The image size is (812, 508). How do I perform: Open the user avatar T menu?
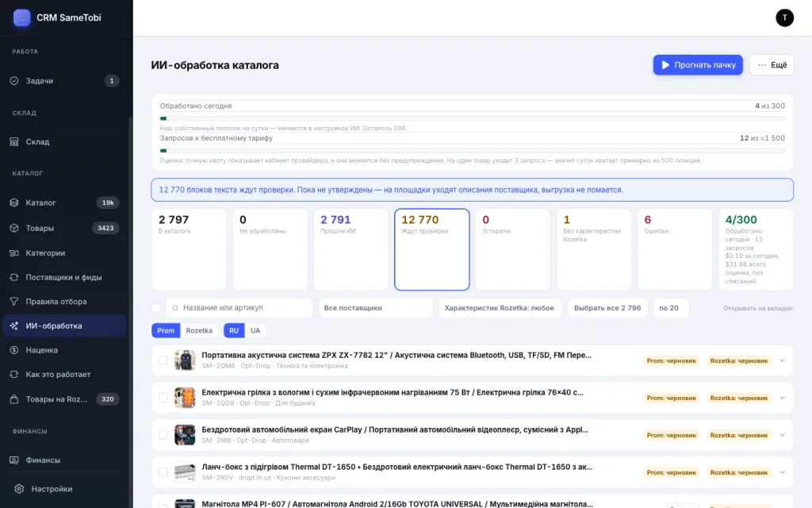784,17
